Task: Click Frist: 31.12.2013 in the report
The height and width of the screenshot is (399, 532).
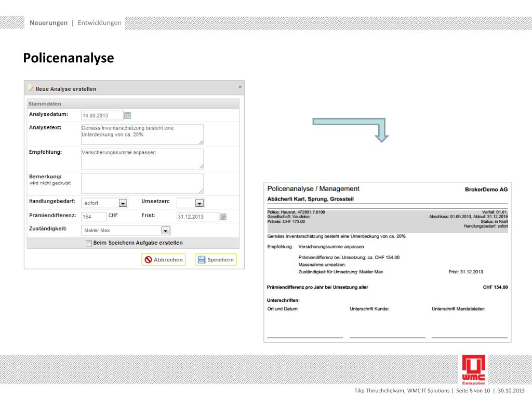Action: (x=465, y=272)
